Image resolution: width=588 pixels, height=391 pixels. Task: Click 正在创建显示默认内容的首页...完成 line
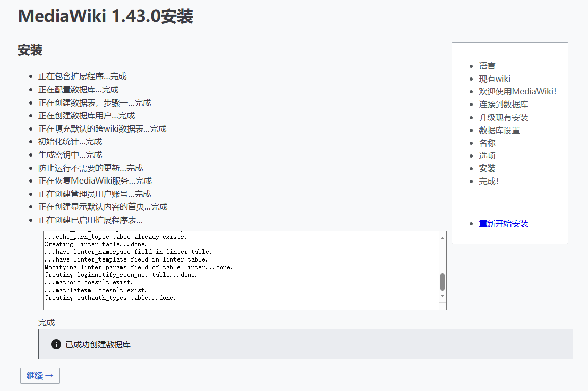tap(103, 207)
